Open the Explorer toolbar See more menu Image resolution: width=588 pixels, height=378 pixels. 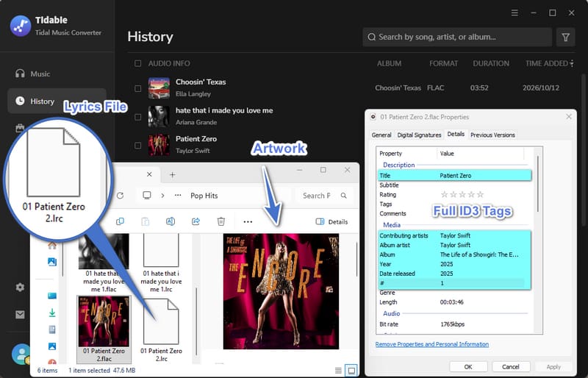pyautogui.click(x=248, y=222)
